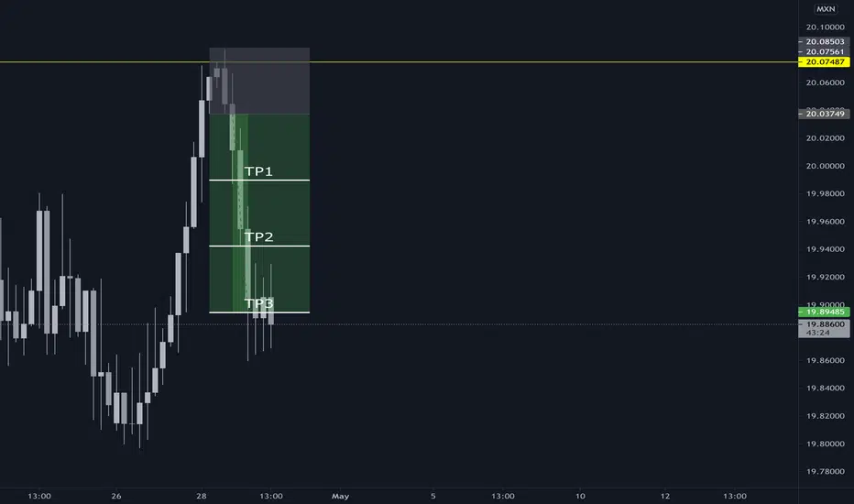Click the May date on time axis
This screenshot has height=504, width=854.
(x=340, y=496)
